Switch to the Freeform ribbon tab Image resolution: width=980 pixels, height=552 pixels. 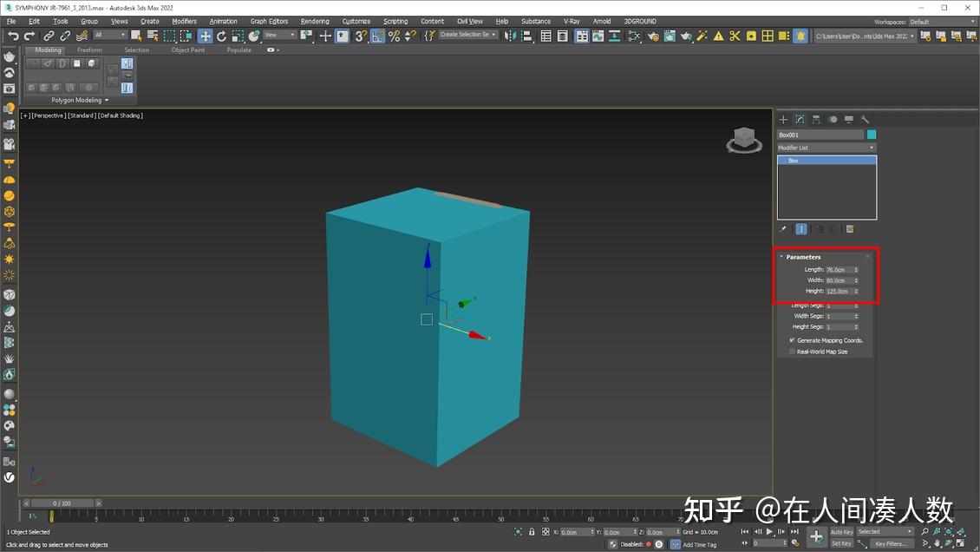pos(89,50)
